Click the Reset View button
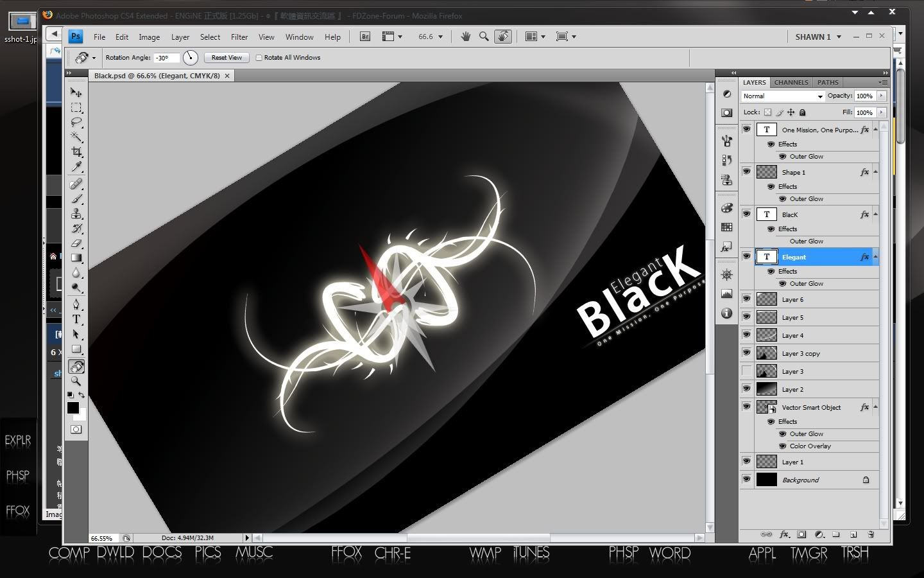The width and height of the screenshot is (924, 578). click(x=227, y=58)
